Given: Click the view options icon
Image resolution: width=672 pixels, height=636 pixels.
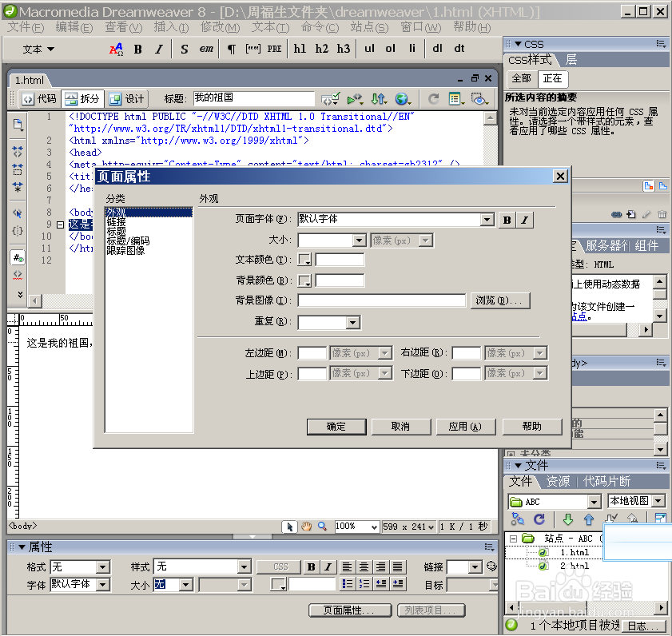Looking at the screenshot, I should (x=456, y=99).
